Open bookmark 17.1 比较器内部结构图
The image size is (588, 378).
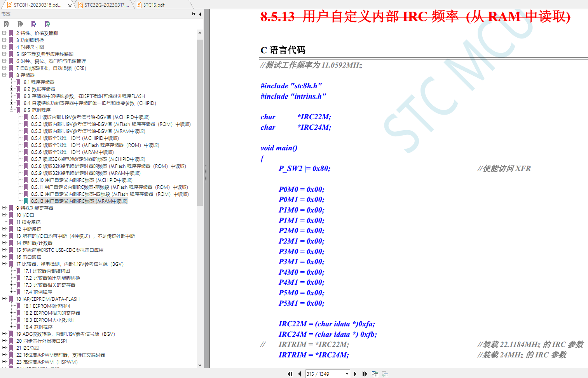[x=47, y=271]
